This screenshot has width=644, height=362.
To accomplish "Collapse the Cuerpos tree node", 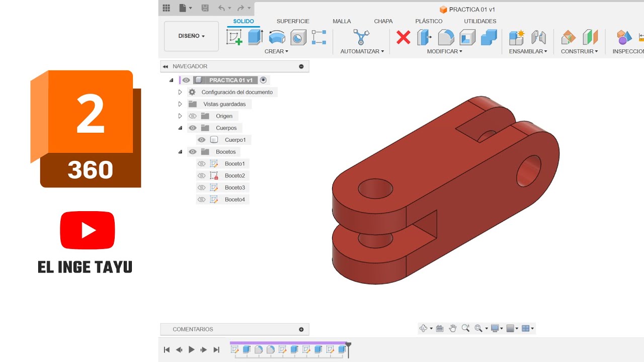I will click(180, 128).
